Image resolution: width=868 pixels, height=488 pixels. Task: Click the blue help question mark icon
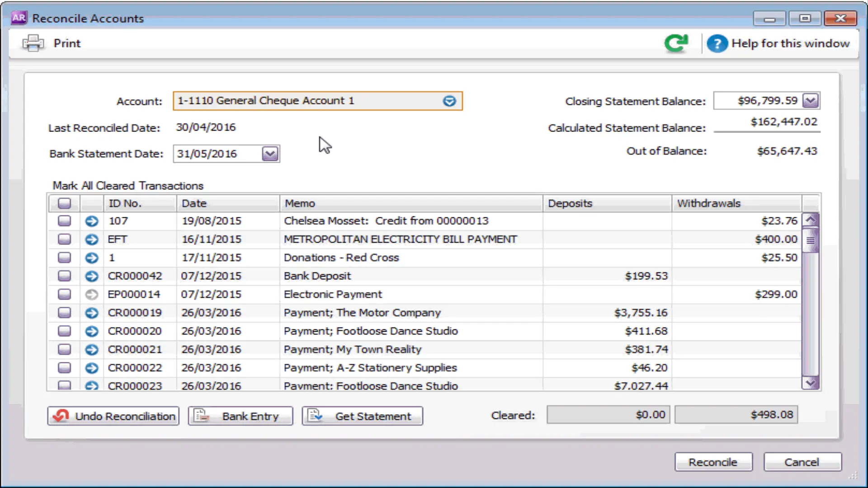[717, 44]
